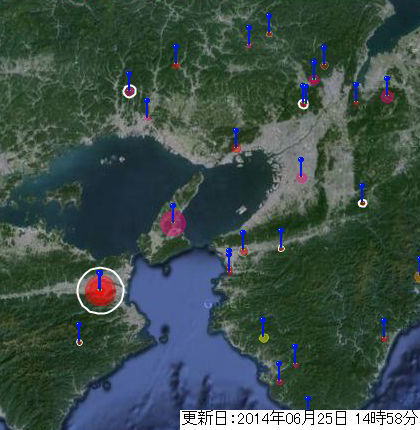Select the pink marker over Osaka city
The height and width of the screenshot is (430, 420).
coord(301,178)
